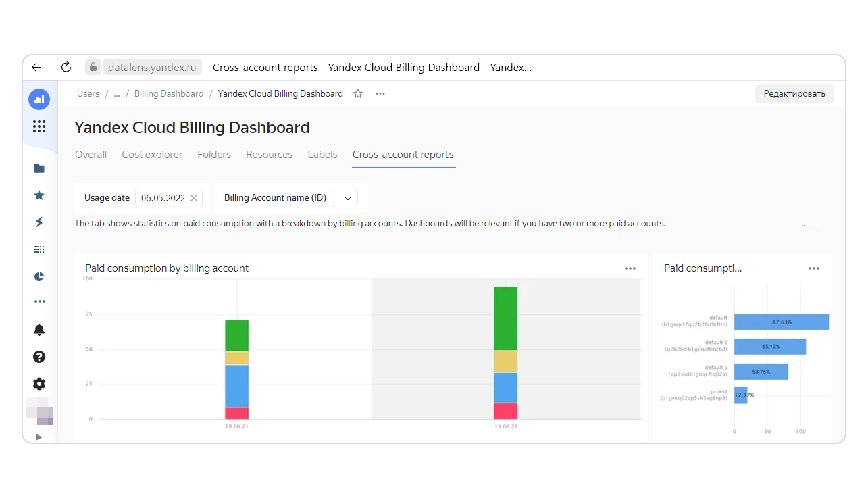This screenshot has height=498, width=868.
Task: Open datasets list icon in sidebar
Action: (39, 249)
